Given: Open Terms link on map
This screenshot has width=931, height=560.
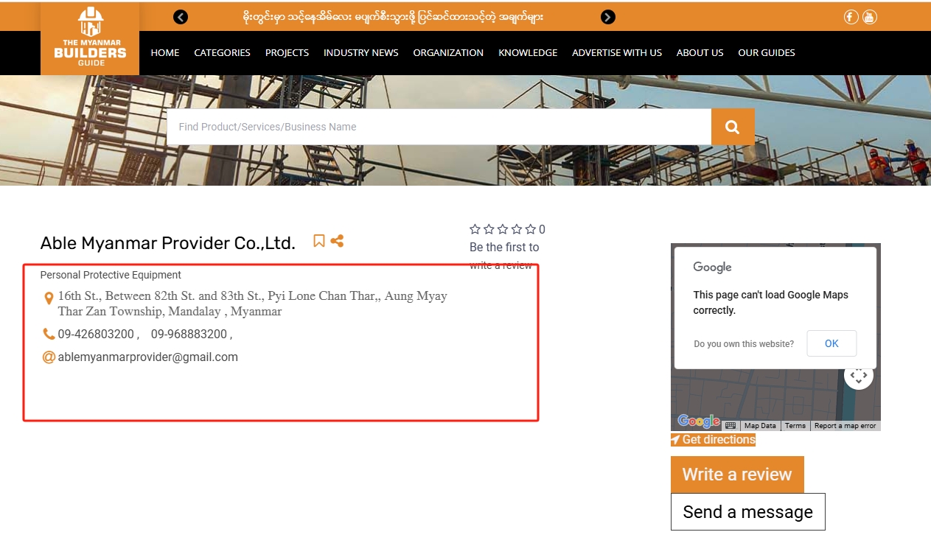Looking at the screenshot, I should point(795,426).
